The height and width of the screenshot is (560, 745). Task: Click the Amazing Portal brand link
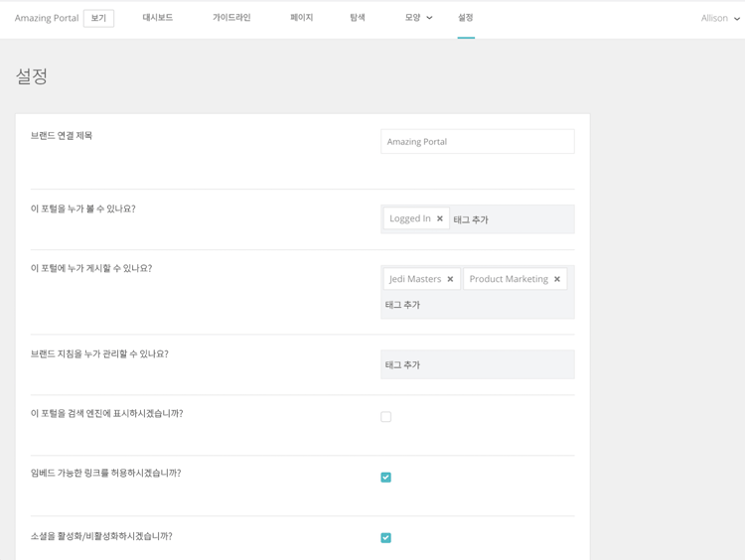coord(47,18)
